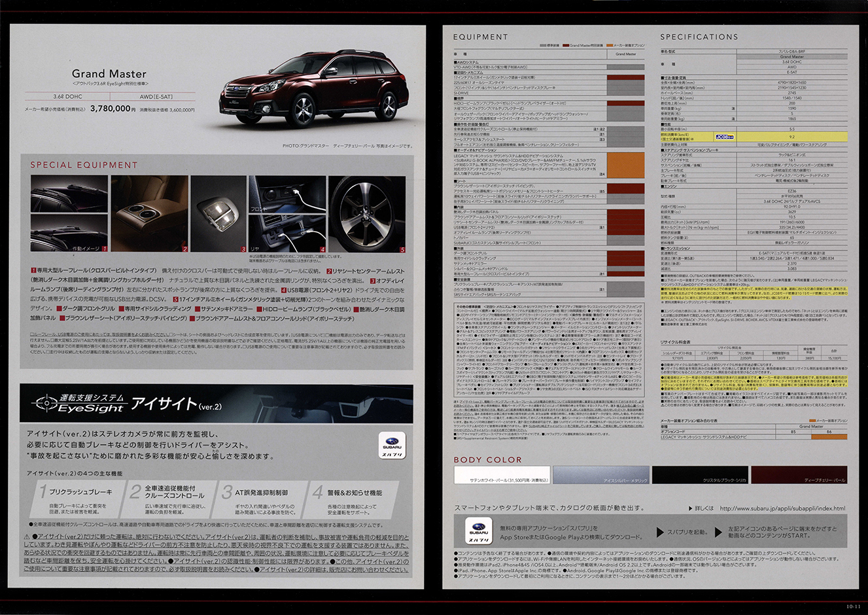This screenshot has width=868, height=615.
Task: Click the PHOTO:グランドマスター caption under the car
Action: tap(347, 146)
